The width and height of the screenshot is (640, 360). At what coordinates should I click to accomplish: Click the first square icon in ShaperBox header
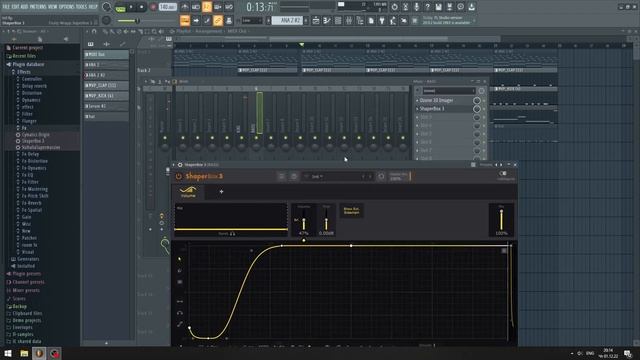tap(282, 176)
